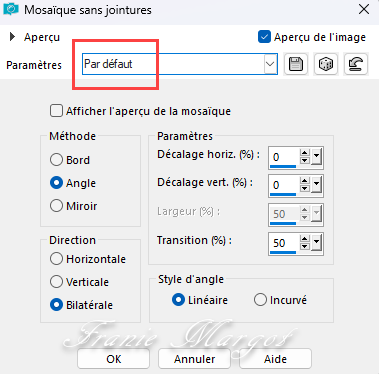379x374 pixels.
Task: Open the Décalage horiz. slider dropdown arrow
Action: click(x=316, y=157)
